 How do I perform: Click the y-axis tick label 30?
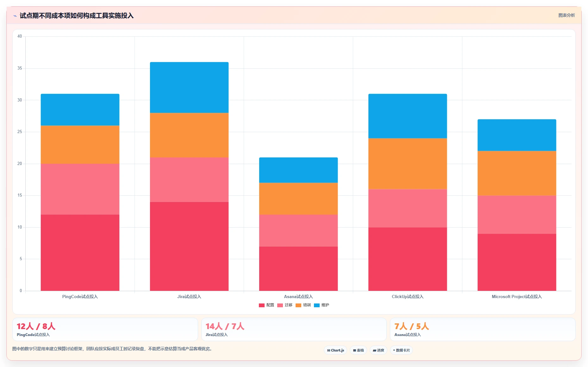coord(20,100)
